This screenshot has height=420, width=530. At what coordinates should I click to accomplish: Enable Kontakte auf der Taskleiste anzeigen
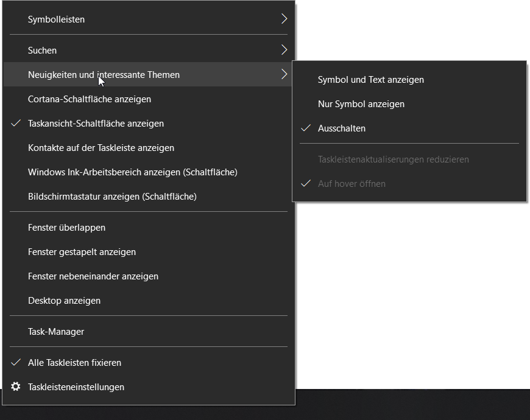(149, 148)
